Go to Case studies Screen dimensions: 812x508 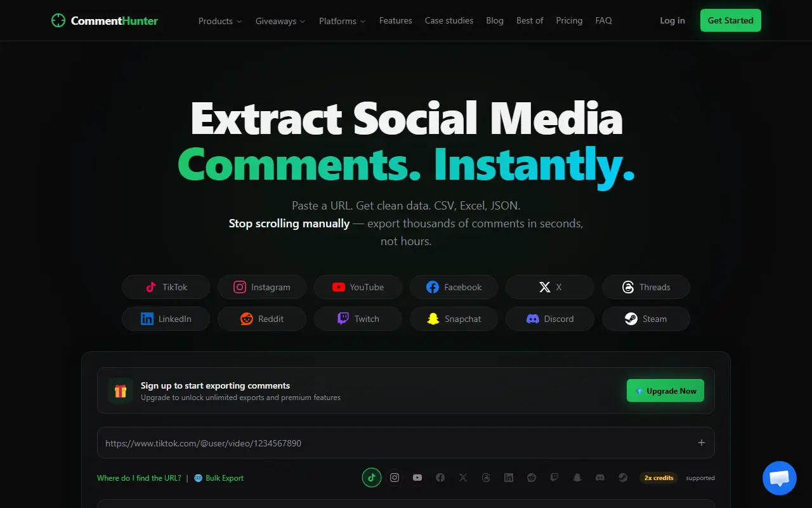click(x=449, y=20)
